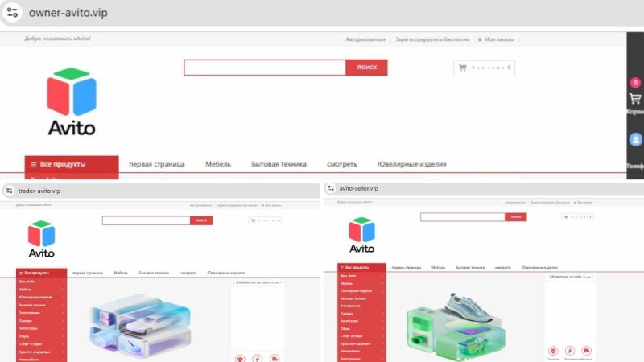644x362 pixels.
Task: Click the owner-avito.vip address bar text
Action: pos(68,13)
